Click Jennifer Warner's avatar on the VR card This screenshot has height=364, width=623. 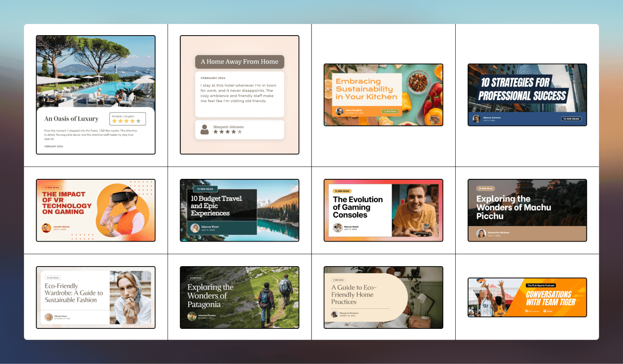pos(46,228)
